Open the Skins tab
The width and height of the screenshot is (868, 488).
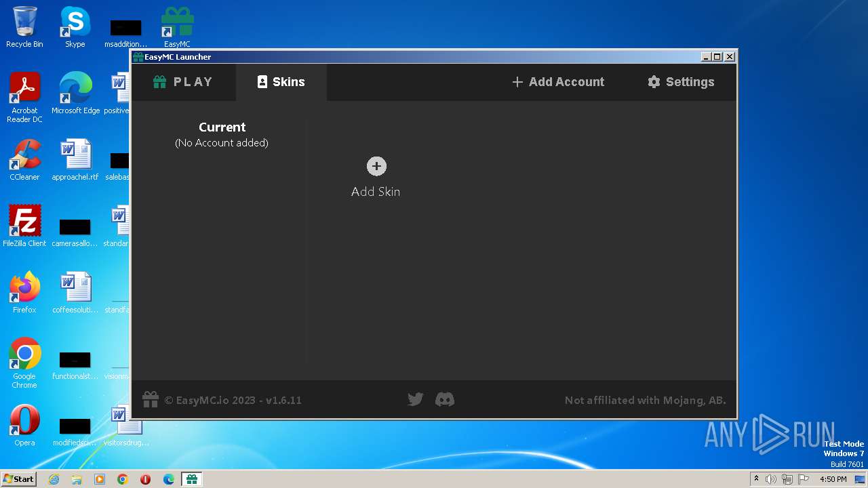click(281, 82)
